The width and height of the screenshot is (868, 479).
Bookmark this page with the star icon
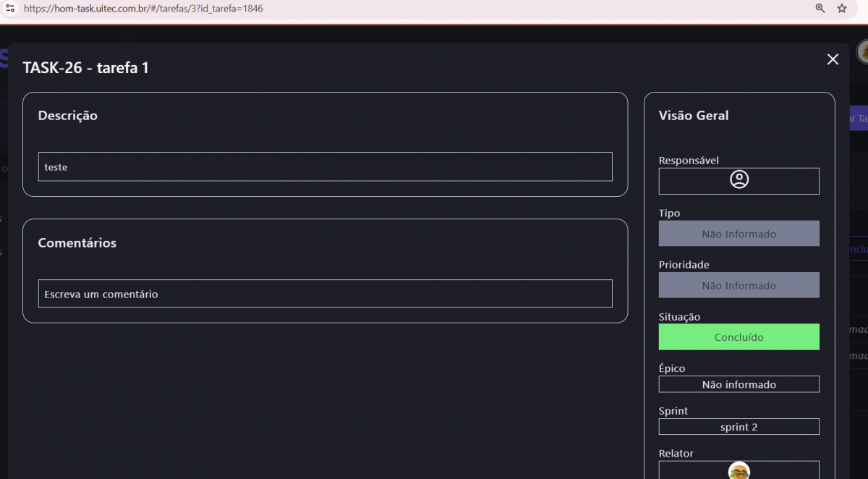coord(842,9)
